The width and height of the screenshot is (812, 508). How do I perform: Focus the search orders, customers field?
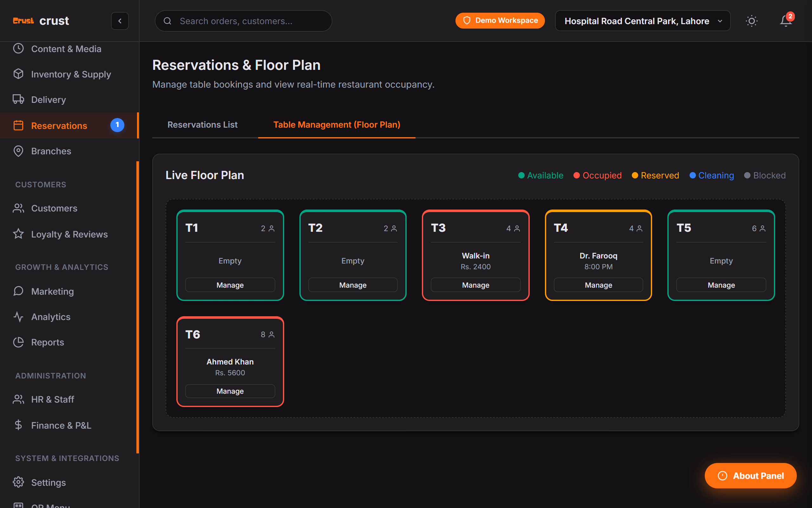coord(243,21)
